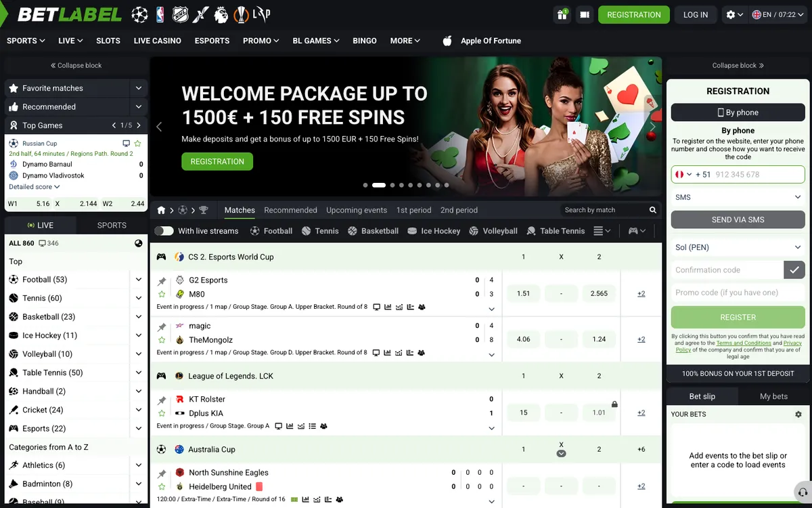Image resolution: width=812 pixels, height=508 pixels.
Task: Open the Europa League trophy icon
Action: [x=241, y=14]
